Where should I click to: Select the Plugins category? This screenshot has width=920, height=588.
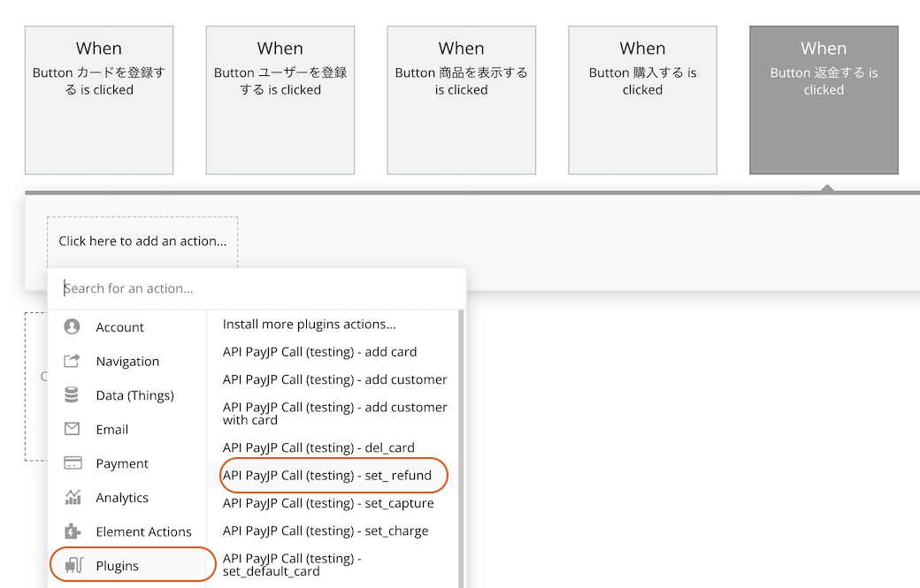[x=126, y=565]
